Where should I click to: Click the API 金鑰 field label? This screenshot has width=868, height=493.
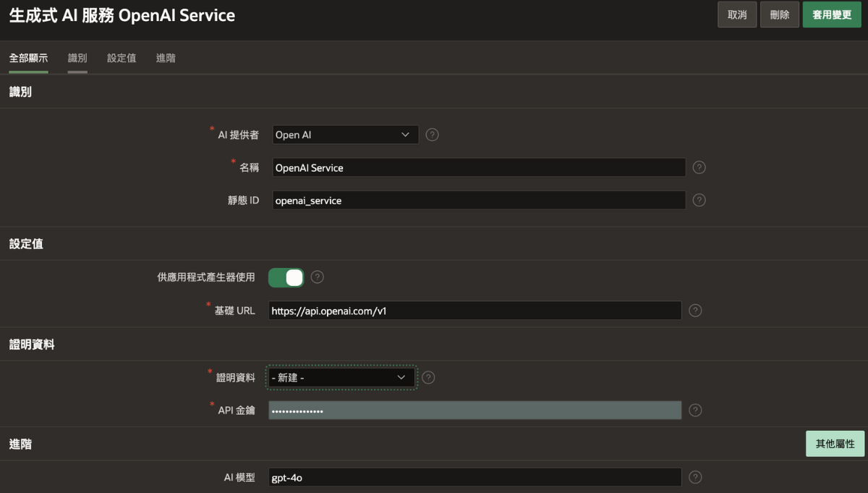(x=237, y=410)
